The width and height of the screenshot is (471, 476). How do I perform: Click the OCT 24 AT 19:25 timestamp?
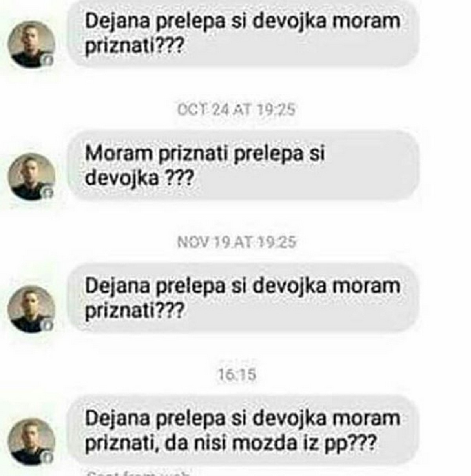pos(236,109)
